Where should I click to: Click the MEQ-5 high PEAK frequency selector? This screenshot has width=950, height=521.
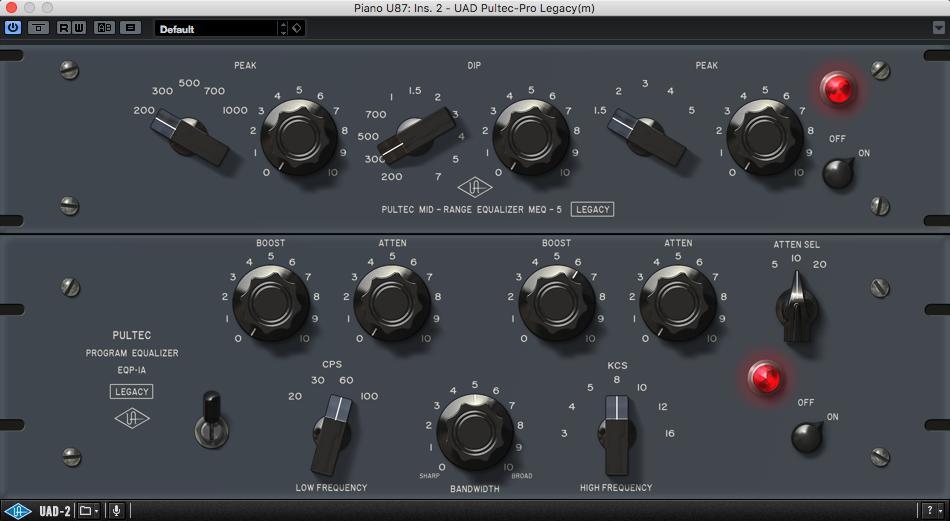(646, 137)
